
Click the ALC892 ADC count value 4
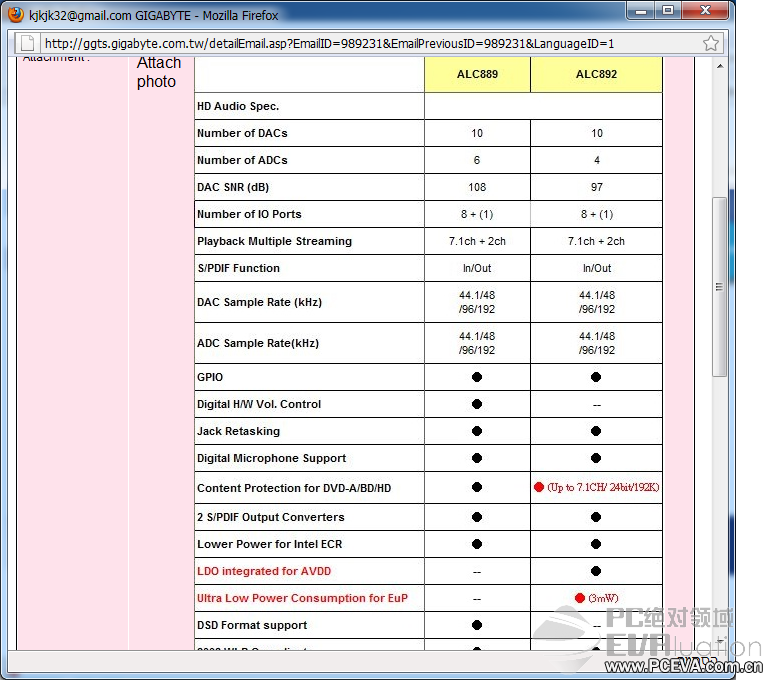597,160
